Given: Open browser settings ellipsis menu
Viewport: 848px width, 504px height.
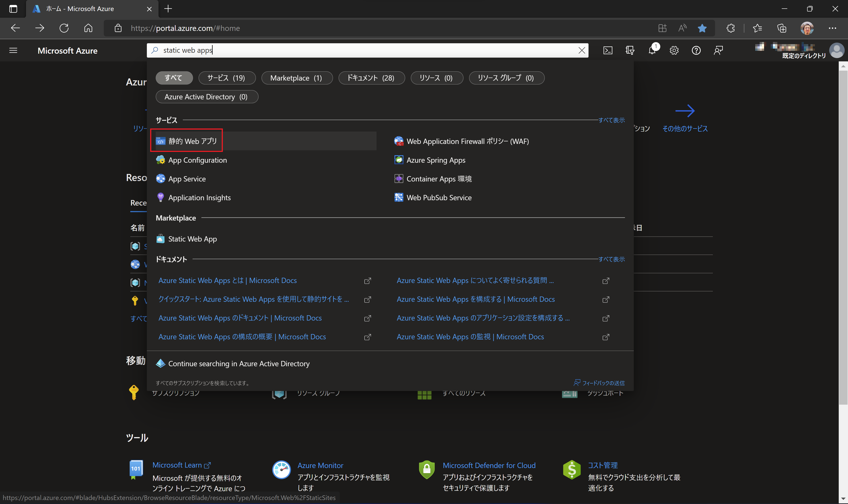Looking at the screenshot, I should [x=832, y=28].
